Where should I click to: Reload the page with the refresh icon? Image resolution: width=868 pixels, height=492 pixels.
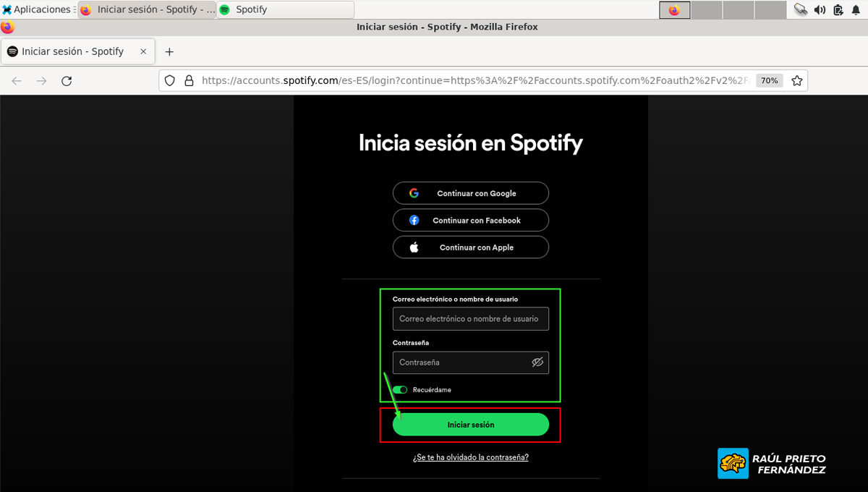click(x=67, y=81)
